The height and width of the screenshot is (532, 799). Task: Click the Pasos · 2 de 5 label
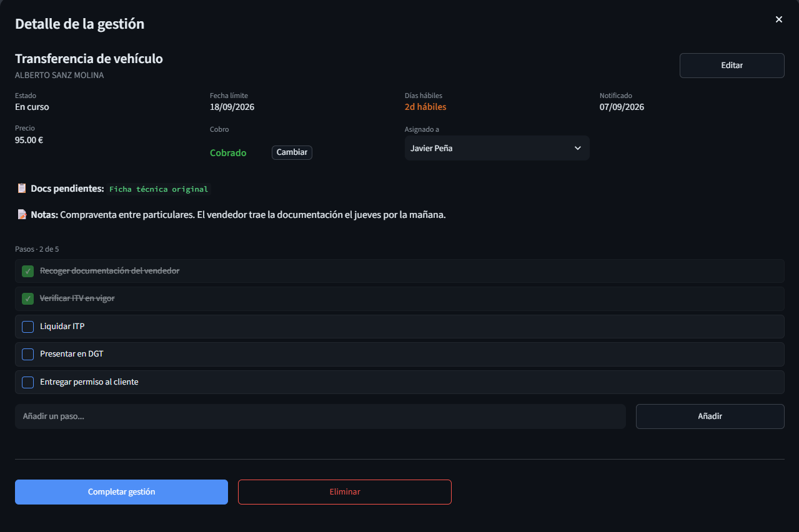click(x=37, y=249)
